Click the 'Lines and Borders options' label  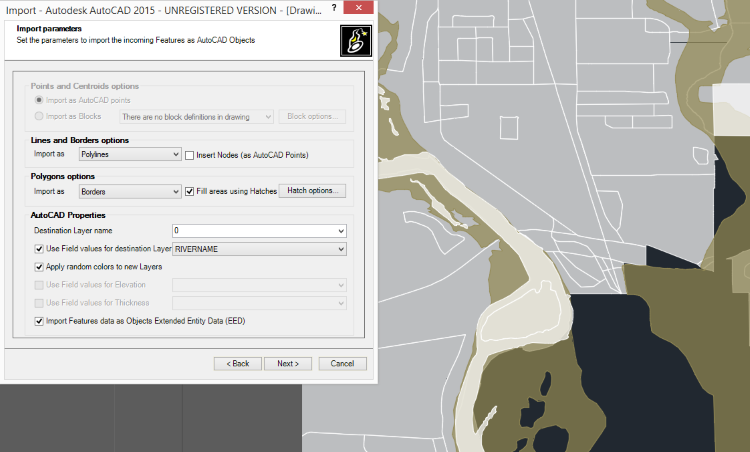click(80, 140)
